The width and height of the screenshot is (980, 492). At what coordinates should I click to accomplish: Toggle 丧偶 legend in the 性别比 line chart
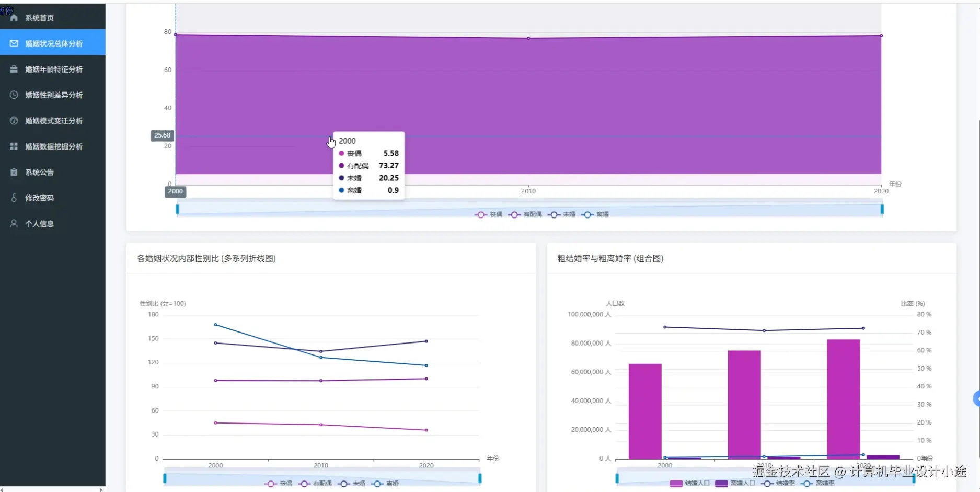click(279, 484)
